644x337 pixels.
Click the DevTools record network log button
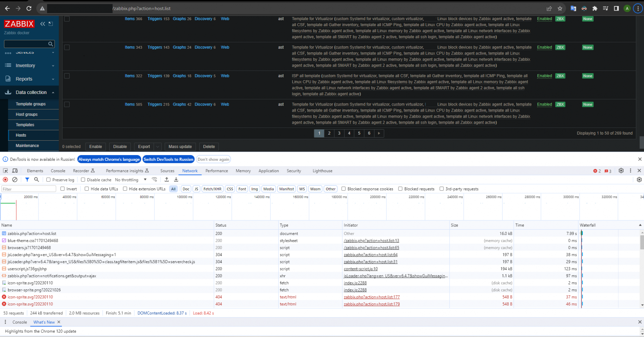click(5, 180)
